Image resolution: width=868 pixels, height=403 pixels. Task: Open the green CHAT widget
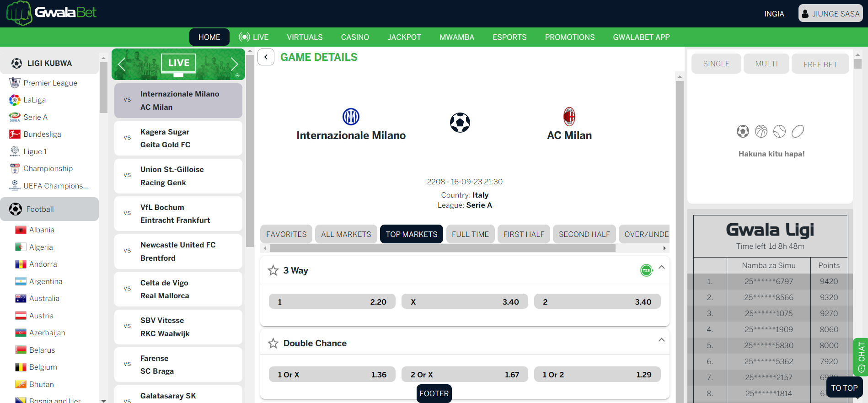coord(861,357)
